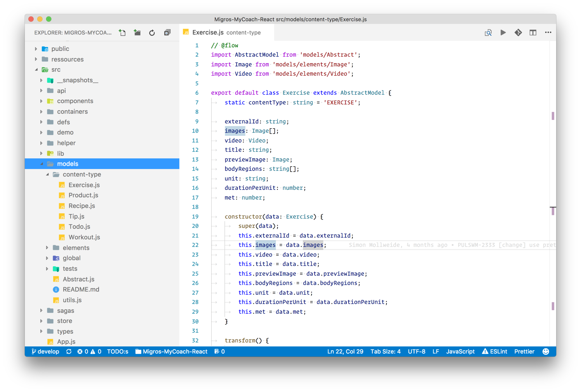Collapse all folders in Explorer
581x392 pixels.
click(x=167, y=33)
